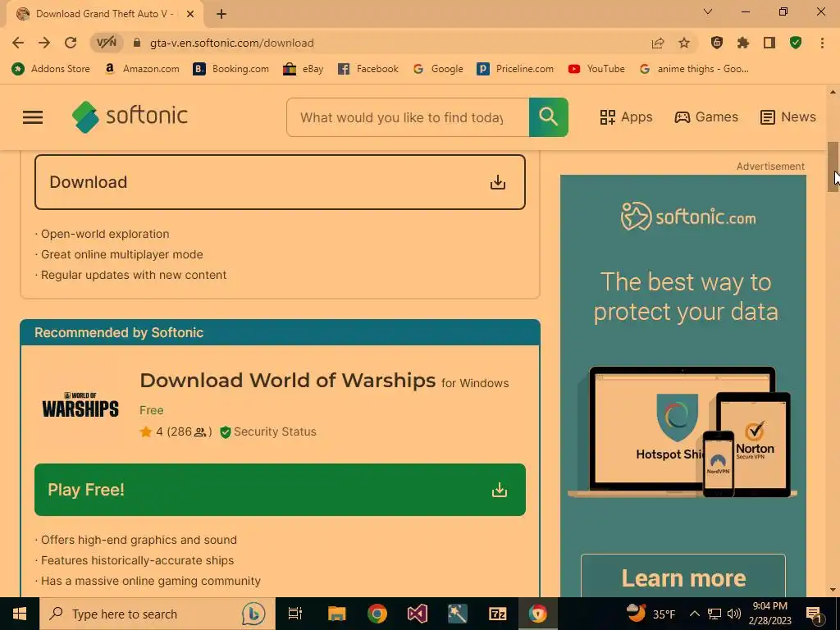Bookmark this page with the star icon
This screenshot has width=840, height=630.
[x=684, y=43]
